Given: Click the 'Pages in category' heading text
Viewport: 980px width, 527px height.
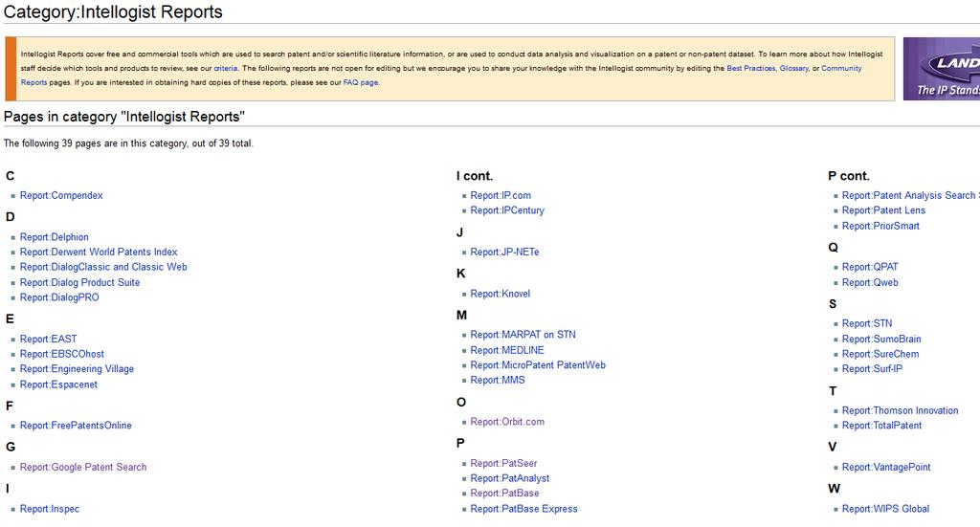Looking at the screenshot, I should (124, 117).
